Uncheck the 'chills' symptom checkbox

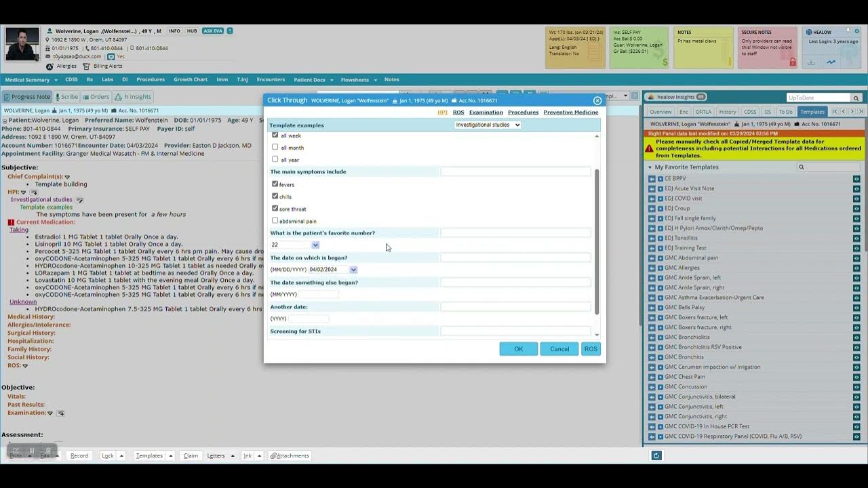pyautogui.click(x=275, y=196)
